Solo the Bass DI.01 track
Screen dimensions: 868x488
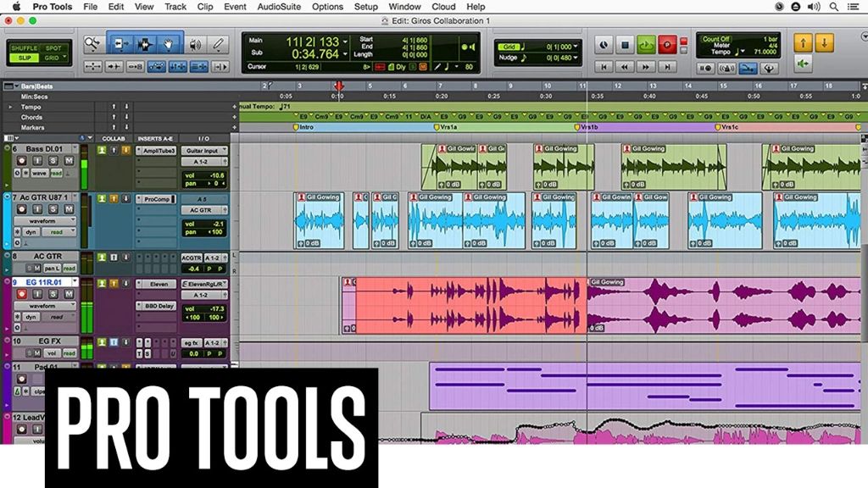pyautogui.click(x=53, y=160)
